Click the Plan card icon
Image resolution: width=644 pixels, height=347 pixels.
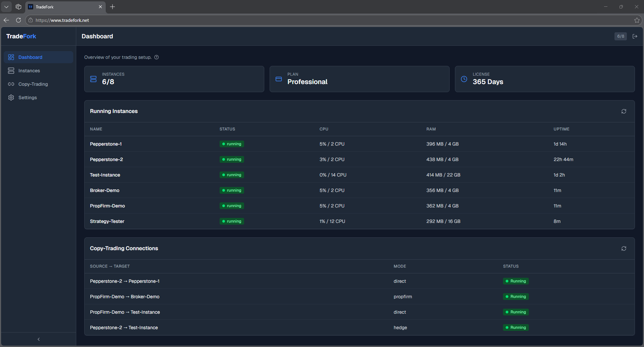coord(279,79)
